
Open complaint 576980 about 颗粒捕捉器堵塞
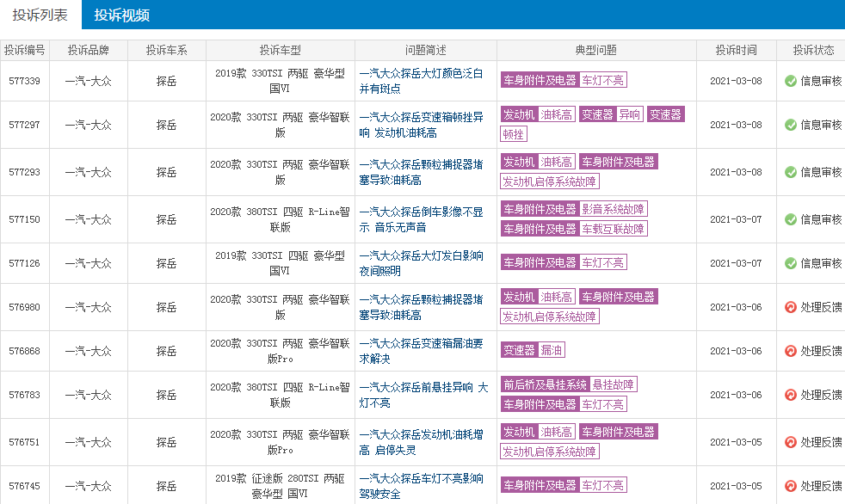(421, 307)
